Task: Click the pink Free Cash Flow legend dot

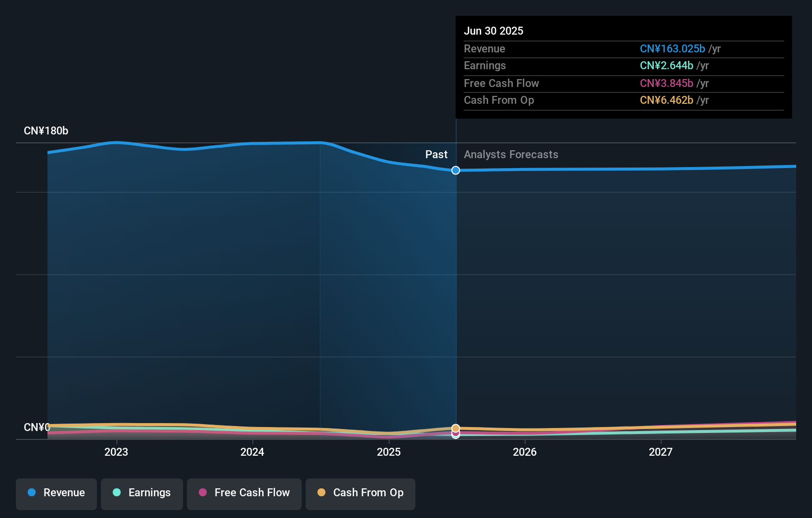Action: click(203, 492)
